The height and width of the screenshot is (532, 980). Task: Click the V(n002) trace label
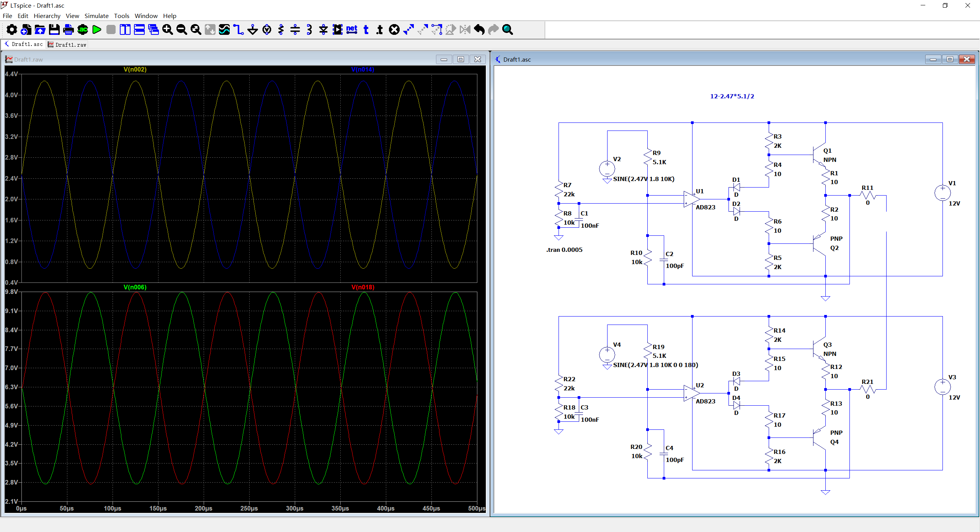(135, 69)
